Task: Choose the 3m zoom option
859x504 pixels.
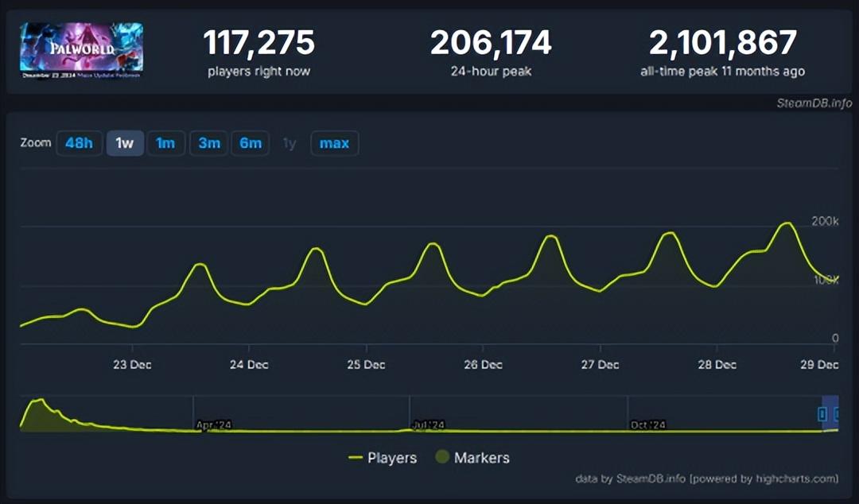Action: coord(209,143)
